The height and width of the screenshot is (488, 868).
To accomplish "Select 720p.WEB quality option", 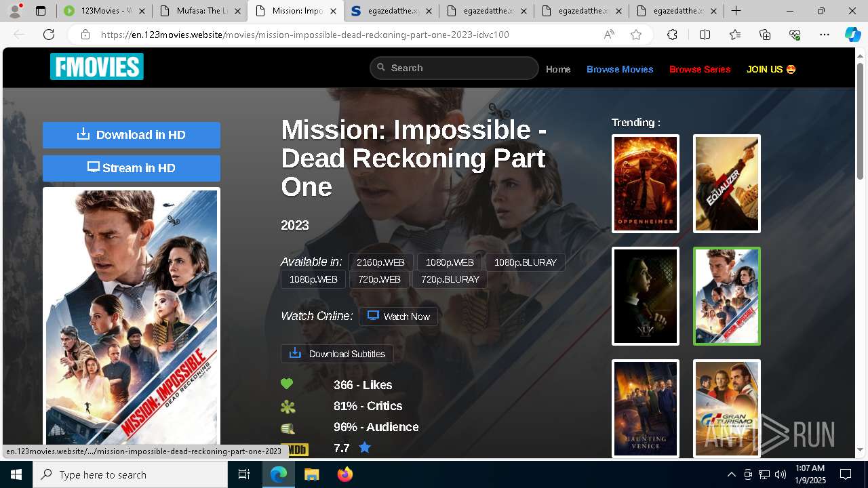I will pyautogui.click(x=379, y=279).
